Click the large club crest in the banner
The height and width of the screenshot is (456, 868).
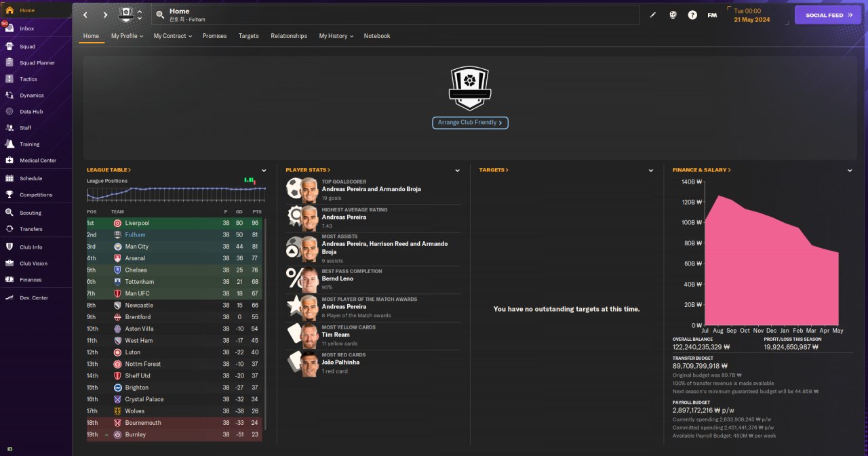[x=470, y=89]
